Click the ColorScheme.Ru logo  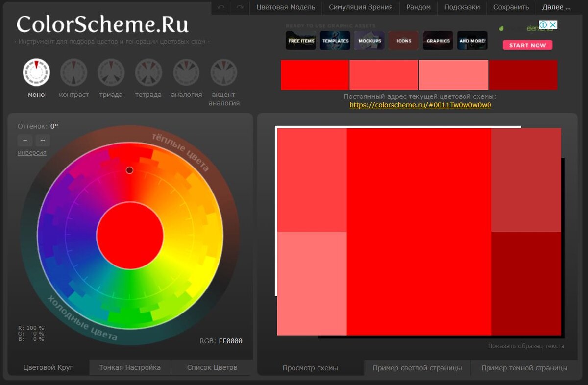[102, 24]
